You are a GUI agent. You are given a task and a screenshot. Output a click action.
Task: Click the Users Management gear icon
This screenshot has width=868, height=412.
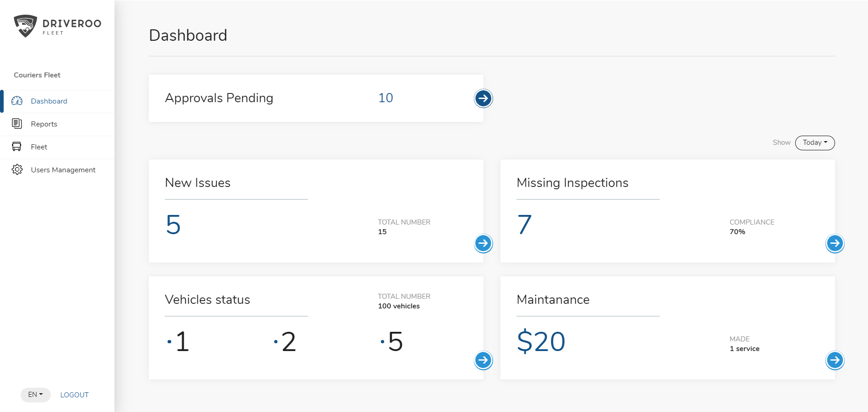click(17, 170)
